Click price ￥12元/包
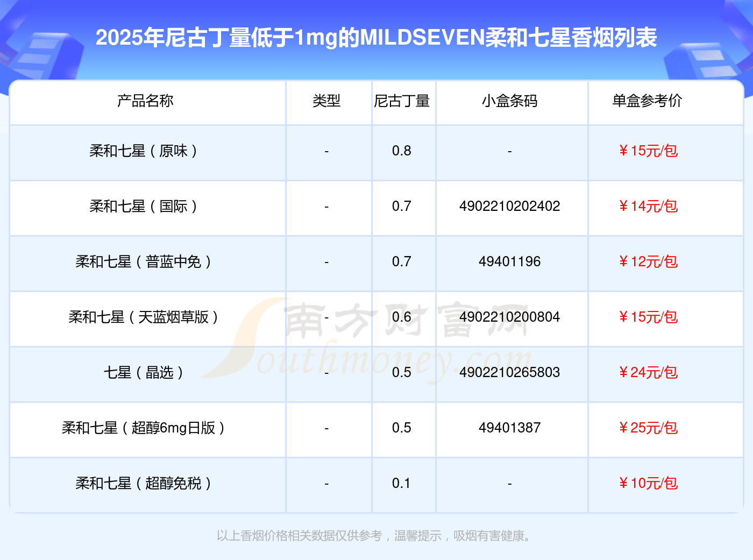 click(648, 261)
